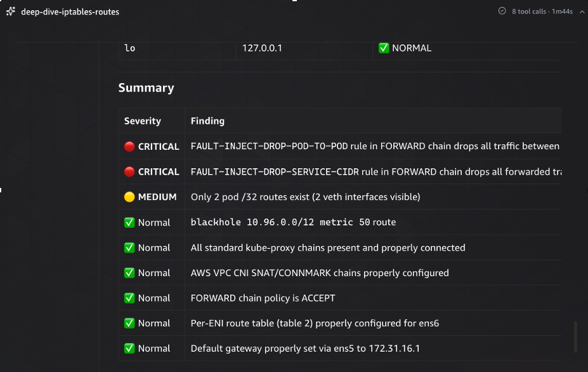Click green check icon in AWS VPC CNI row
Image resolution: width=588 pixels, height=372 pixels.
129,273
